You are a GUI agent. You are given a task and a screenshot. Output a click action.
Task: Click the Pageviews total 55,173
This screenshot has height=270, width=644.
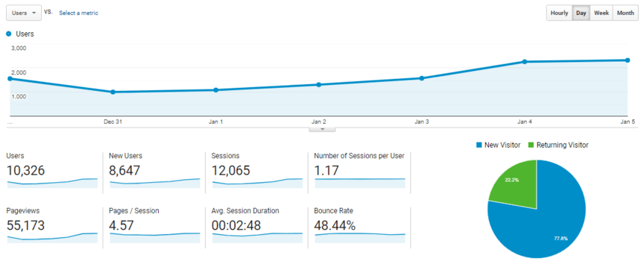tap(26, 225)
